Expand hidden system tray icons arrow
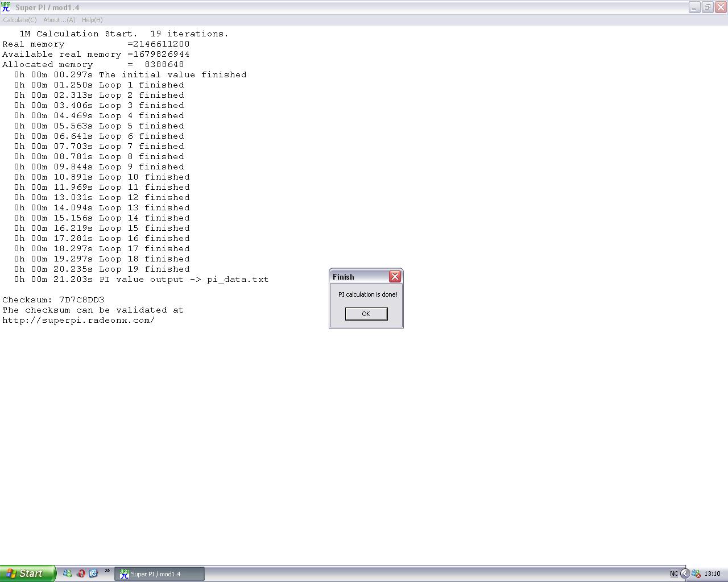This screenshot has width=728, height=582. (685, 574)
